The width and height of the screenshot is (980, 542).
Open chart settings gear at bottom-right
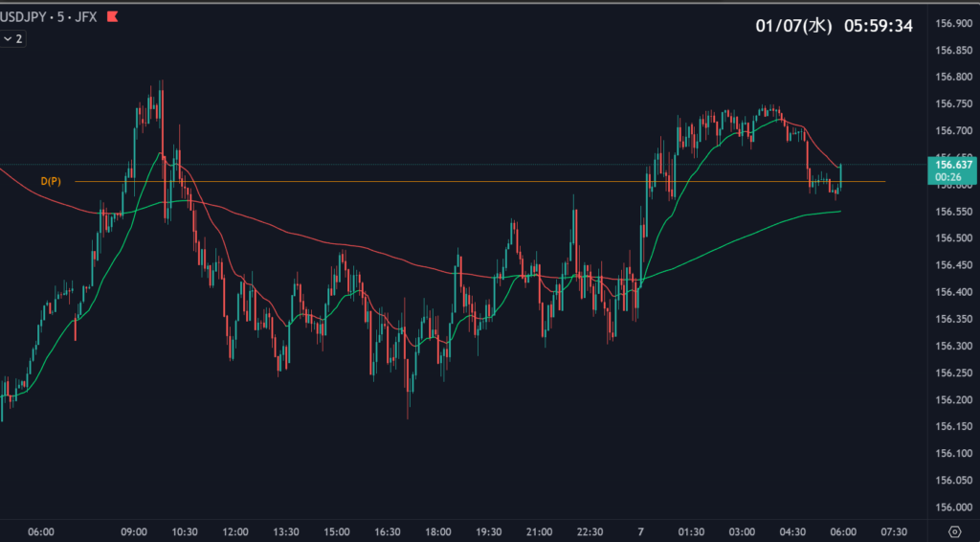coord(954,532)
